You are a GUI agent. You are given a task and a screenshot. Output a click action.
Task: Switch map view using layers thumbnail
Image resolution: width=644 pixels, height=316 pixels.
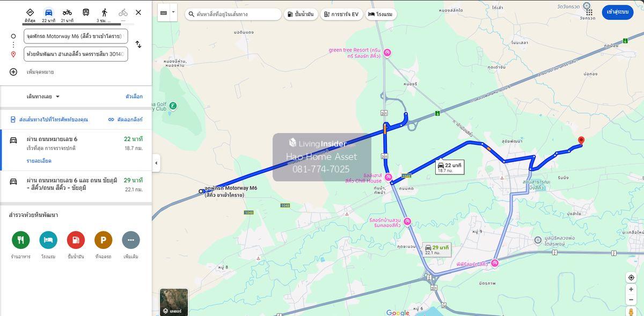[x=174, y=302]
